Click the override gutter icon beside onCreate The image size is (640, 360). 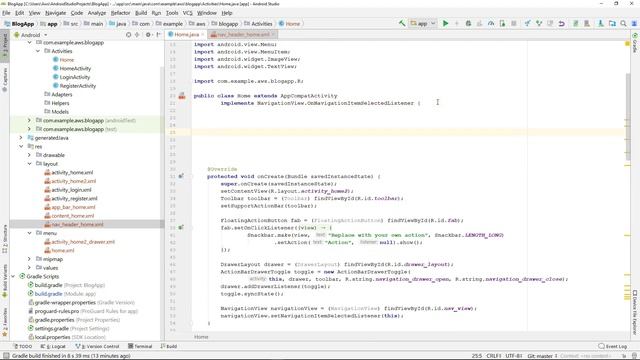click(x=181, y=176)
